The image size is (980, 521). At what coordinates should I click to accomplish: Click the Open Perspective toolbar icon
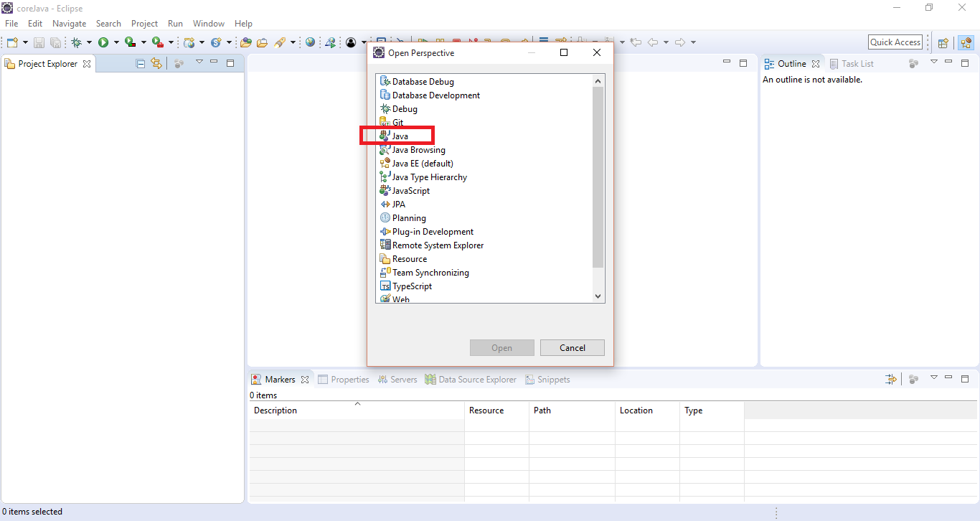click(943, 43)
